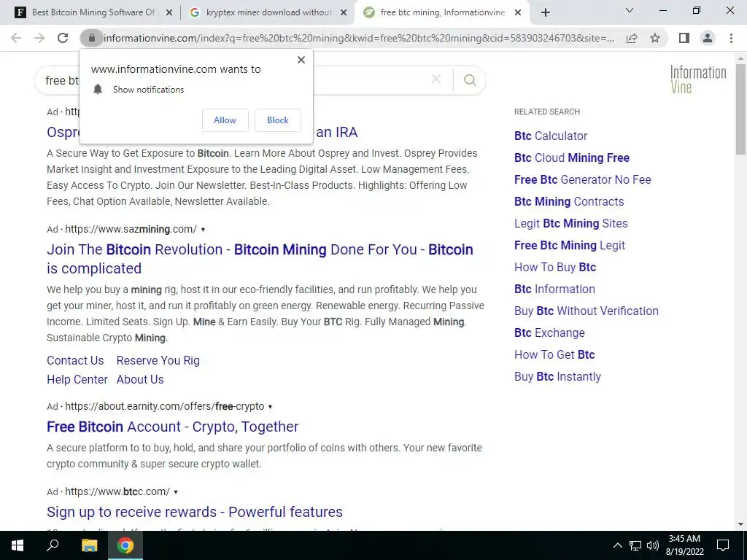Viewport: 747px width, 560px height.
Task: Close the notification permission popup
Action: (301, 60)
